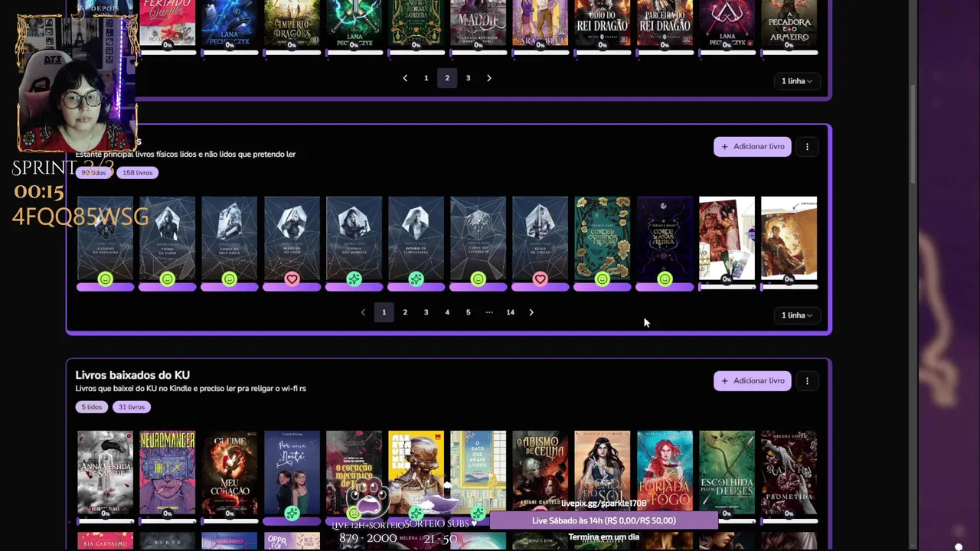The image size is (980, 551).
Task: Open three-dot menu of main physical shelf
Action: pyautogui.click(x=807, y=146)
